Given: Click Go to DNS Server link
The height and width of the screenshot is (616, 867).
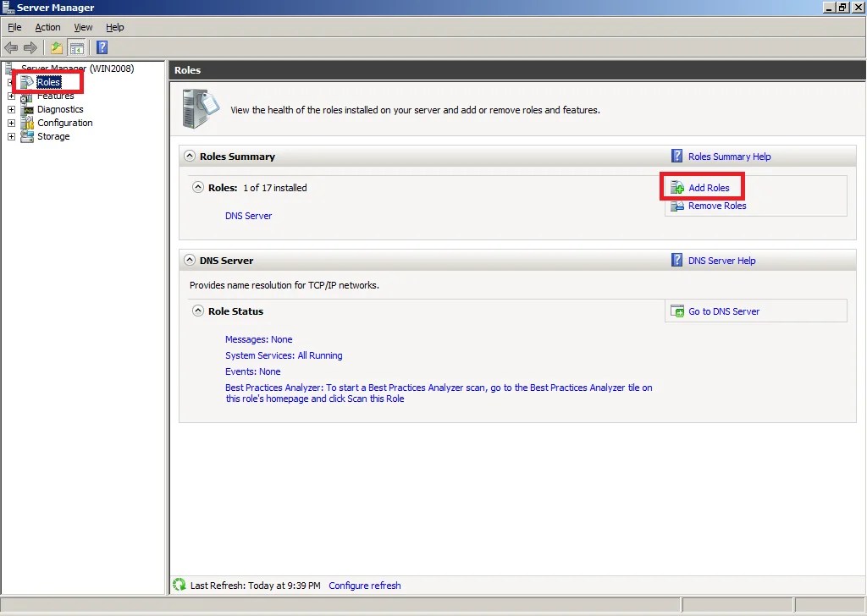Looking at the screenshot, I should point(724,311).
